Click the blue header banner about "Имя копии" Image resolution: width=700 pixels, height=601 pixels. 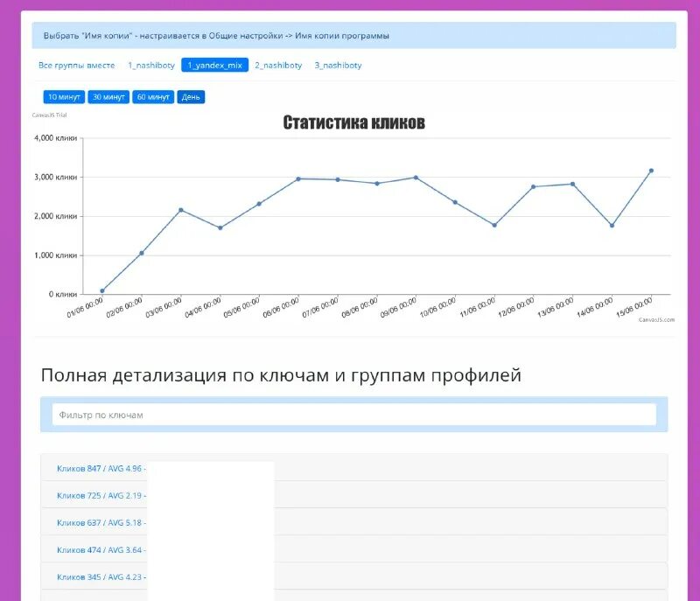tap(350, 36)
